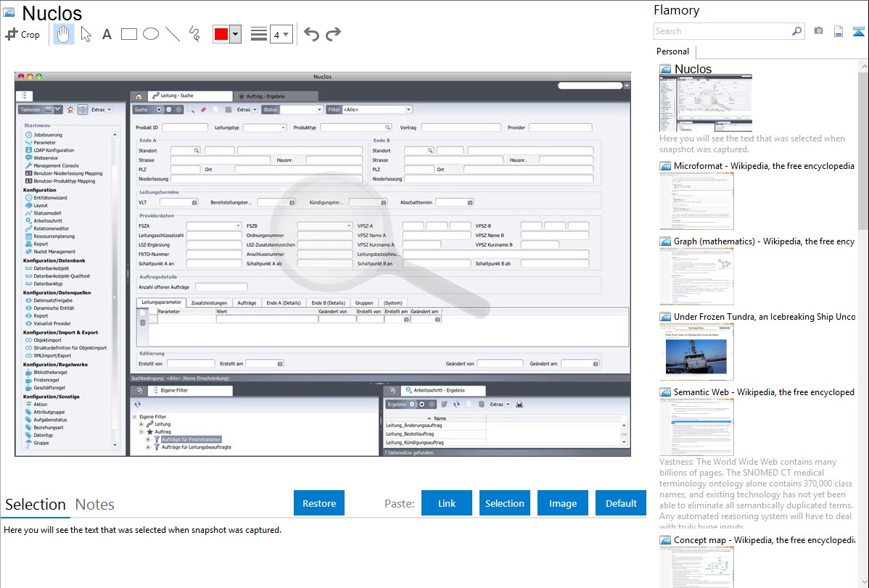Select the straight line tool

(173, 34)
